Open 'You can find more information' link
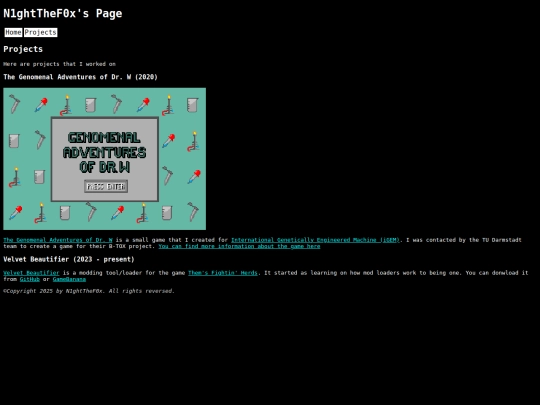540x405 pixels. [239, 247]
